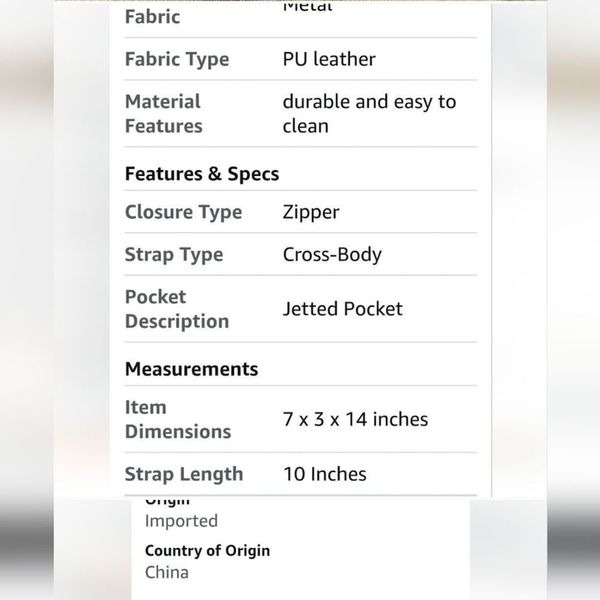The image size is (600, 600).
Task: Click the Fabric label at top
Action: [x=152, y=17]
